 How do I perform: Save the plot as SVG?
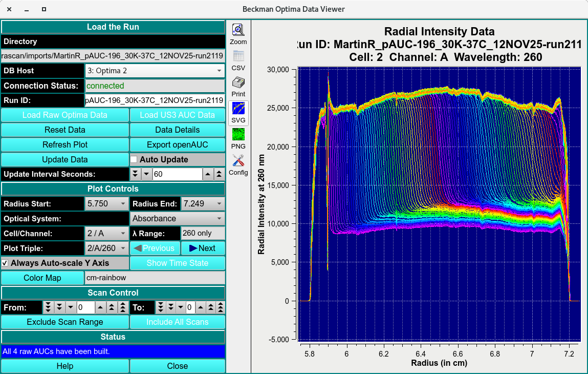238,109
